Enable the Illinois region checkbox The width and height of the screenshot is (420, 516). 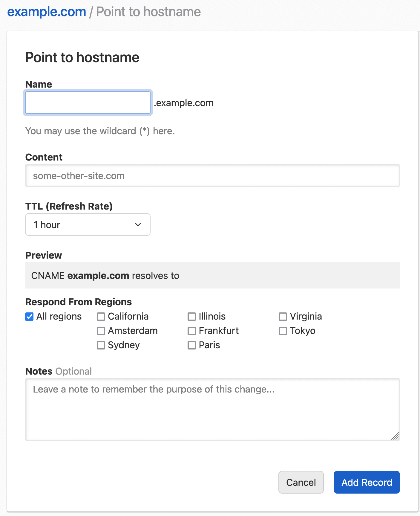point(192,317)
